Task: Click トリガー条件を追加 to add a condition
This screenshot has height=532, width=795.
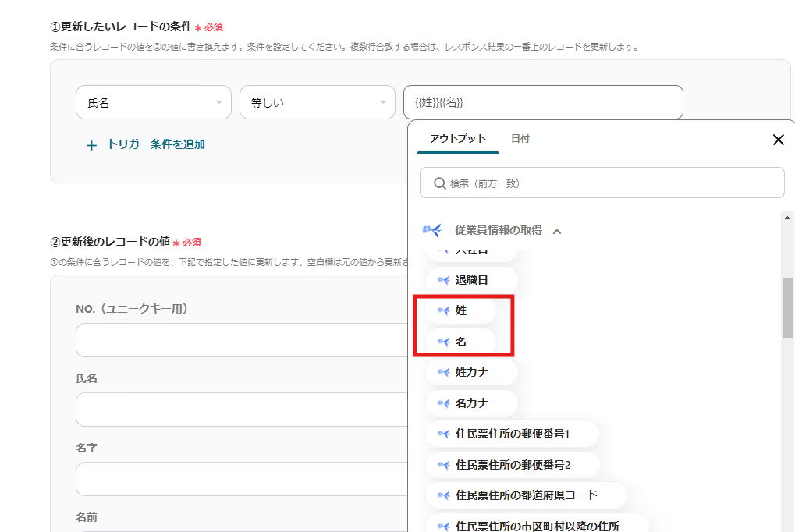Action: (x=146, y=144)
